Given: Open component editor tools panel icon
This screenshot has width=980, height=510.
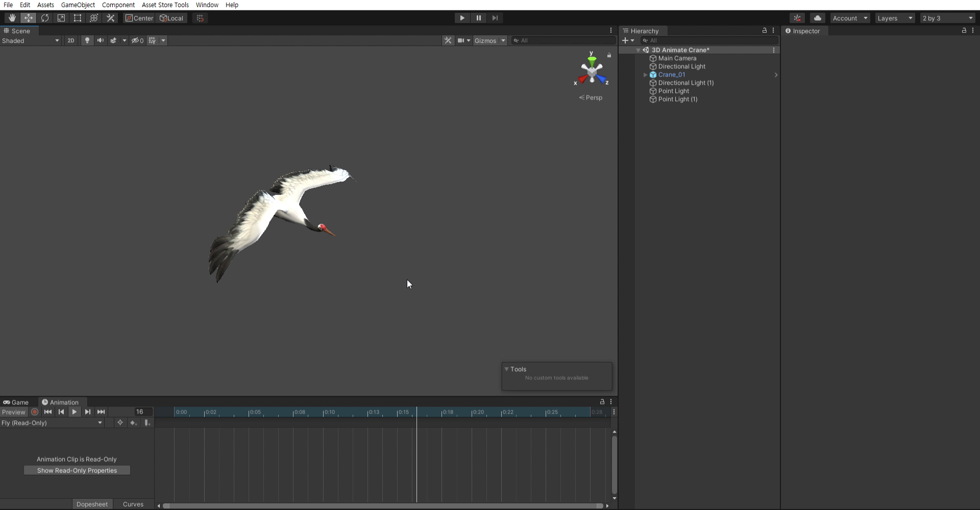Looking at the screenshot, I should click(448, 40).
